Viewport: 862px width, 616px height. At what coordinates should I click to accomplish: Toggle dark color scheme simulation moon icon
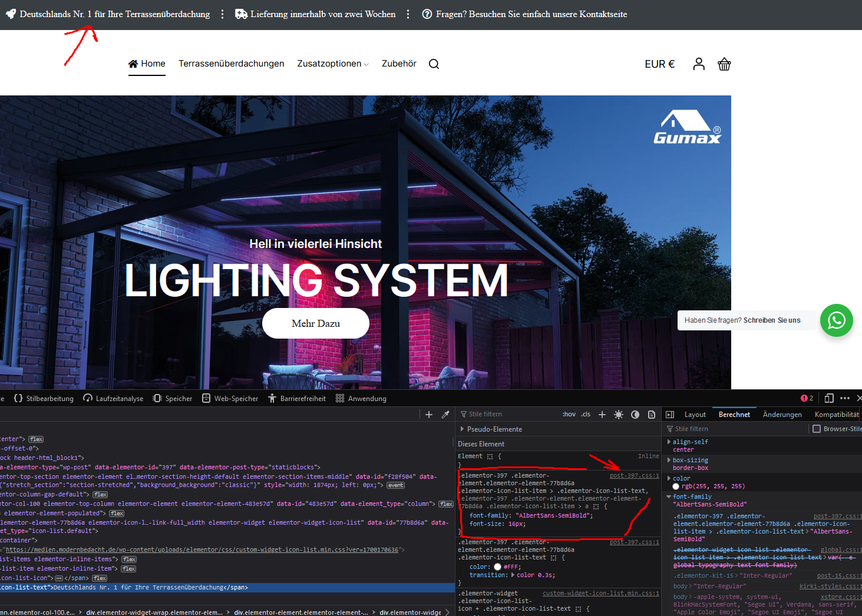point(635,415)
